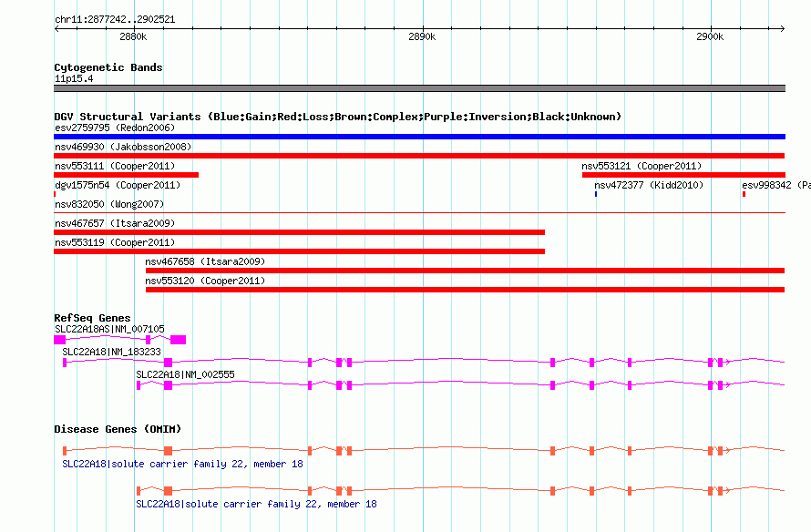The image size is (811, 532).
Task: Click the 2890k ruler label
Action: pos(422,36)
